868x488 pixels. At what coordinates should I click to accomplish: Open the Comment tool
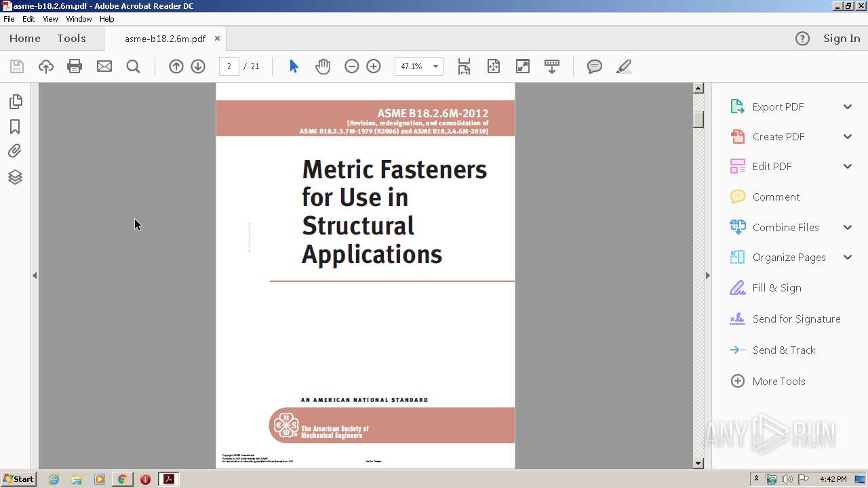(765, 197)
